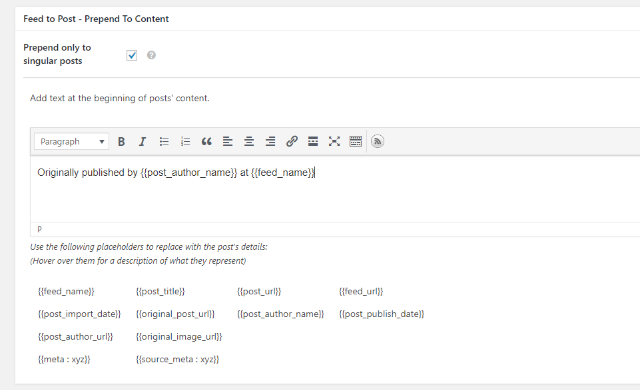The image size is (640, 390).
Task: Insert the {{feed_url}} placeholder
Action: pos(361,291)
